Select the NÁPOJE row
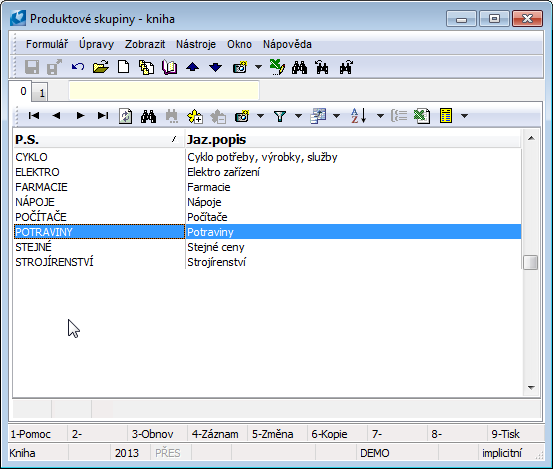553x469 pixels. (x=267, y=202)
